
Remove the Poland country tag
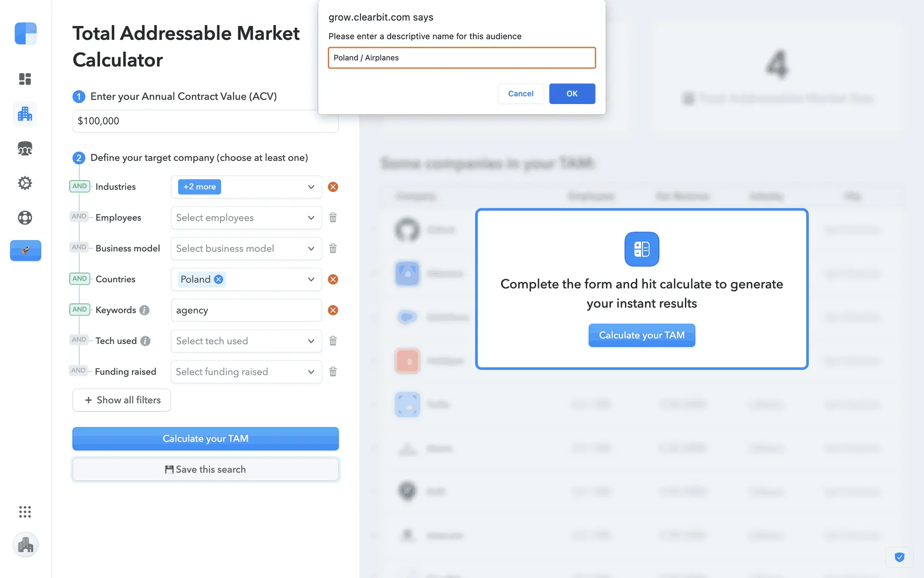[x=218, y=279]
